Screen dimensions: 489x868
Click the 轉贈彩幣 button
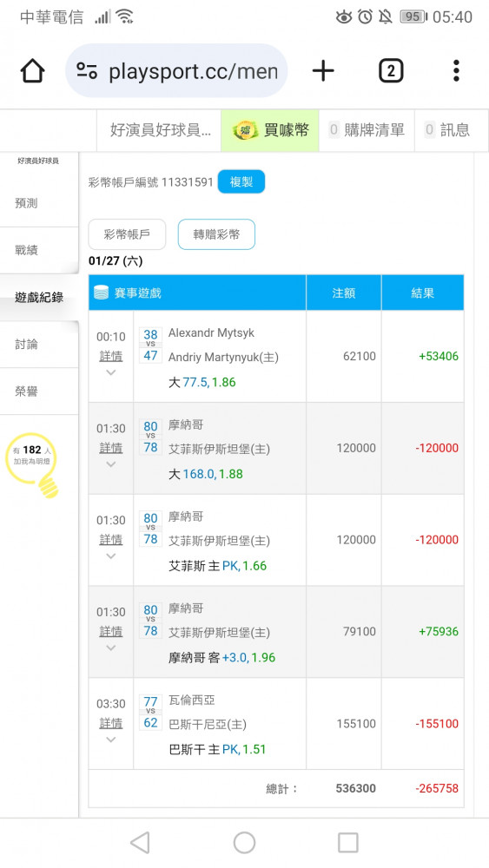216,234
